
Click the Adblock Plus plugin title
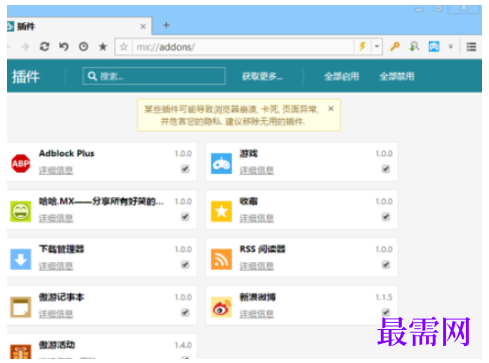point(67,153)
